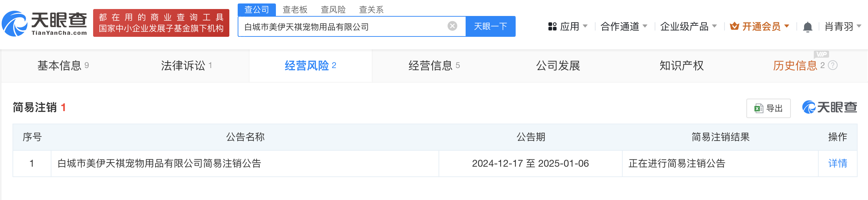Expand the 企业级产品 dropdown
The image size is (868, 200).
(x=688, y=26)
